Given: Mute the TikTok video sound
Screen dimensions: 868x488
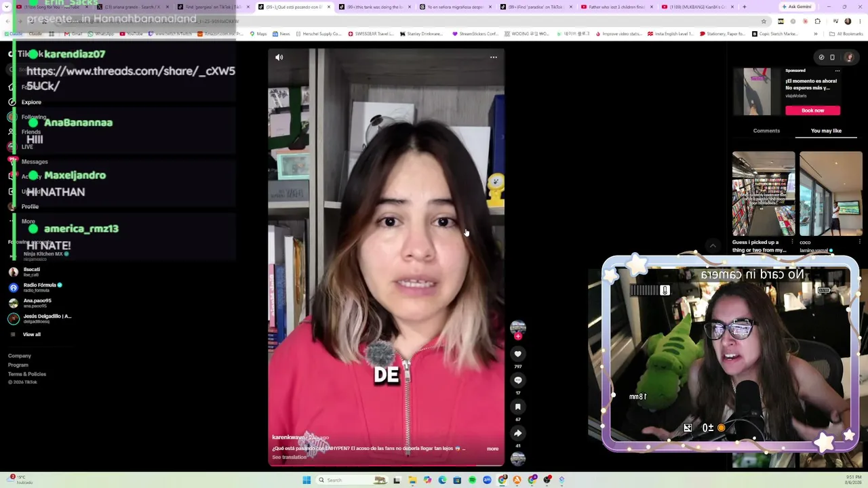Looking at the screenshot, I should 279,58.
